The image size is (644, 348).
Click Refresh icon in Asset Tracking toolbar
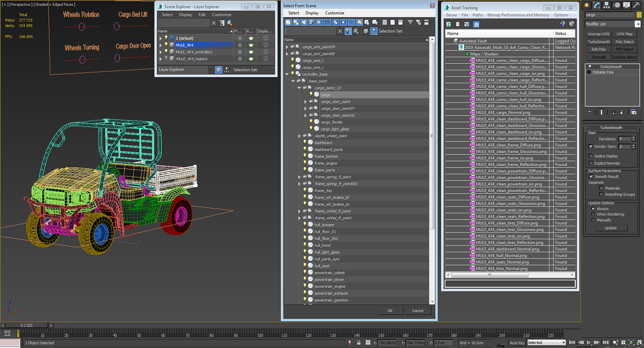pos(448,24)
